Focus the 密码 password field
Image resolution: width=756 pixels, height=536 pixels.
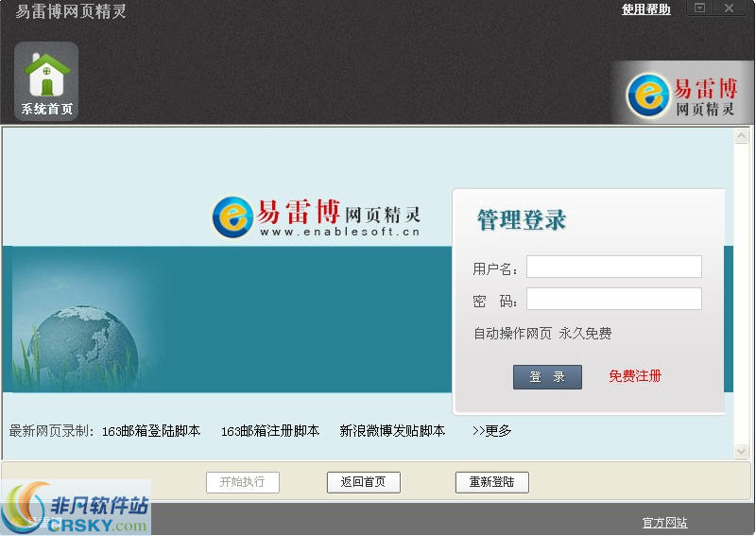tap(613, 299)
